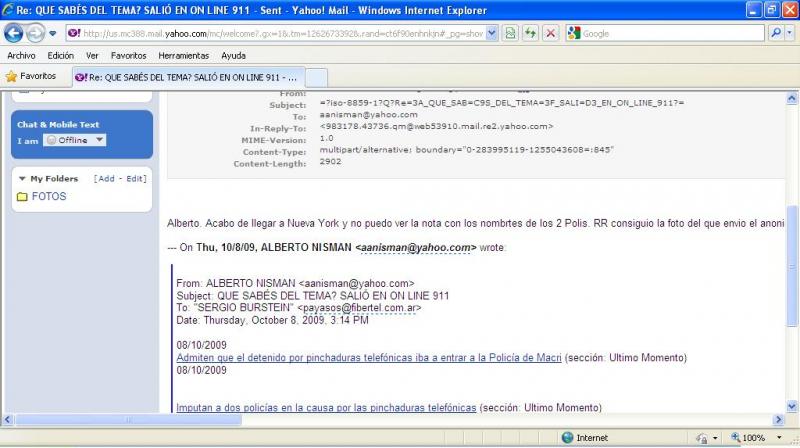Click the search magnifier icon
Image resolution: width=800 pixels, height=448 pixels.
777,33
